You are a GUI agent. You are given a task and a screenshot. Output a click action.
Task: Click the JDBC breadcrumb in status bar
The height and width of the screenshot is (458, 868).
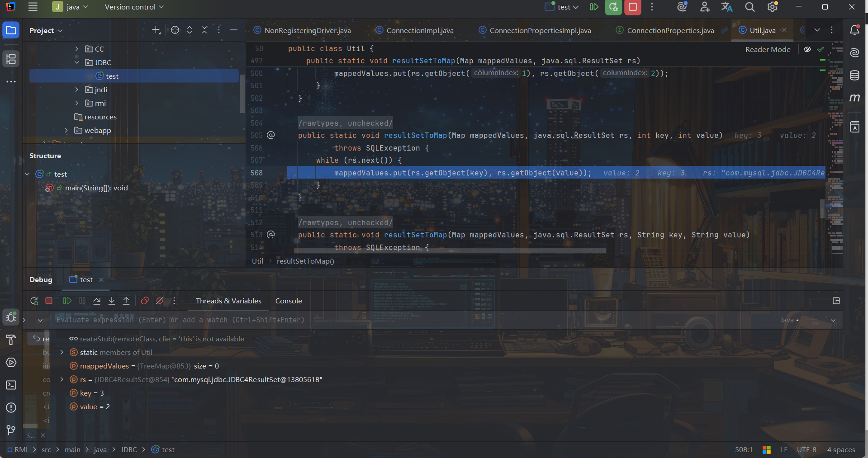128,449
